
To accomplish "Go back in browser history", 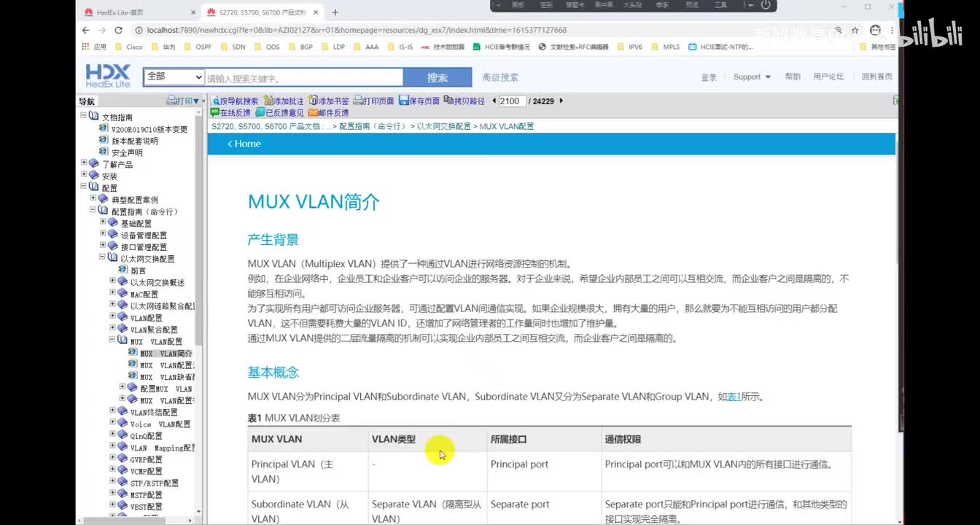I will click(x=86, y=30).
